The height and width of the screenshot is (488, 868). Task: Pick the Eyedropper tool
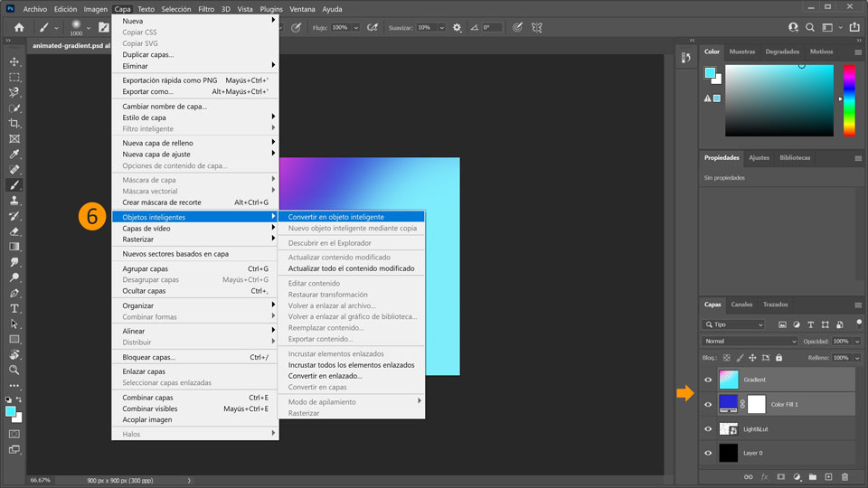[x=14, y=155]
